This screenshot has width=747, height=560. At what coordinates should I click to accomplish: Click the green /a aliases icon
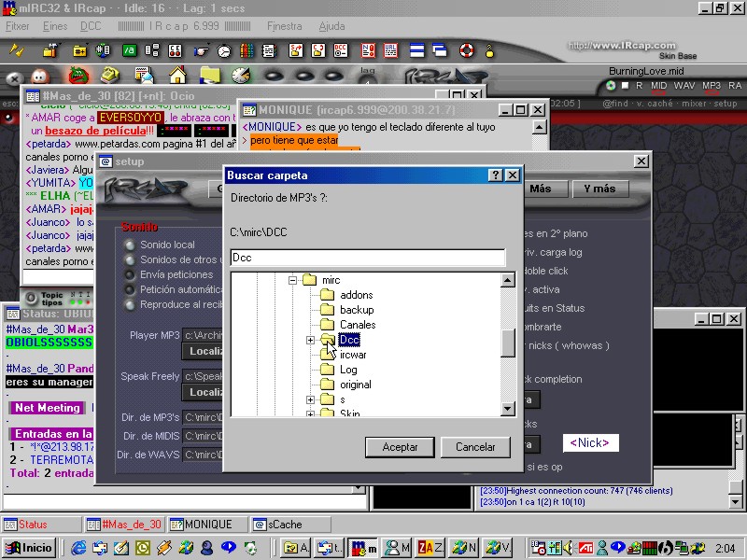[x=129, y=50]
